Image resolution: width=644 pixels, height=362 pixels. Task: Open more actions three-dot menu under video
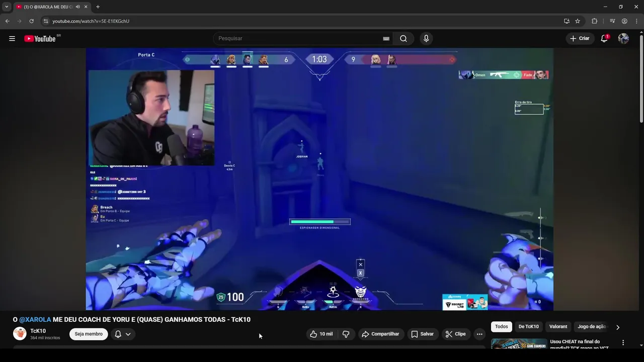(479, 334)
